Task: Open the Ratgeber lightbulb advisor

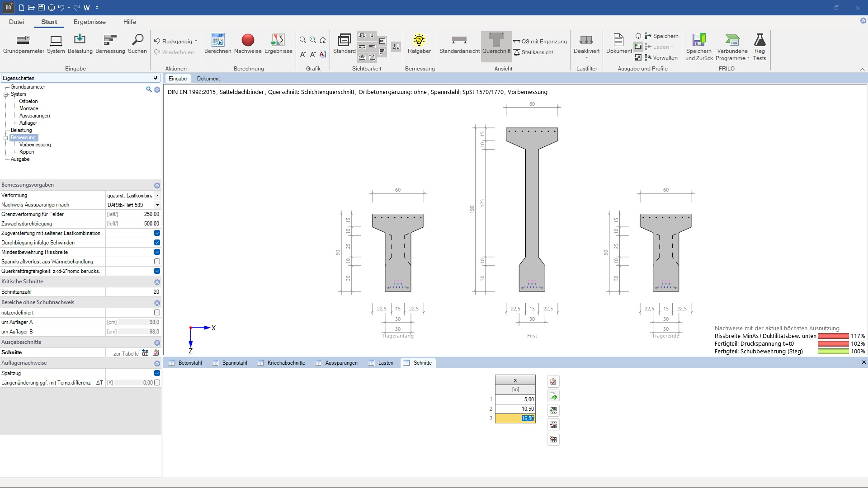Action: [419, 41]
